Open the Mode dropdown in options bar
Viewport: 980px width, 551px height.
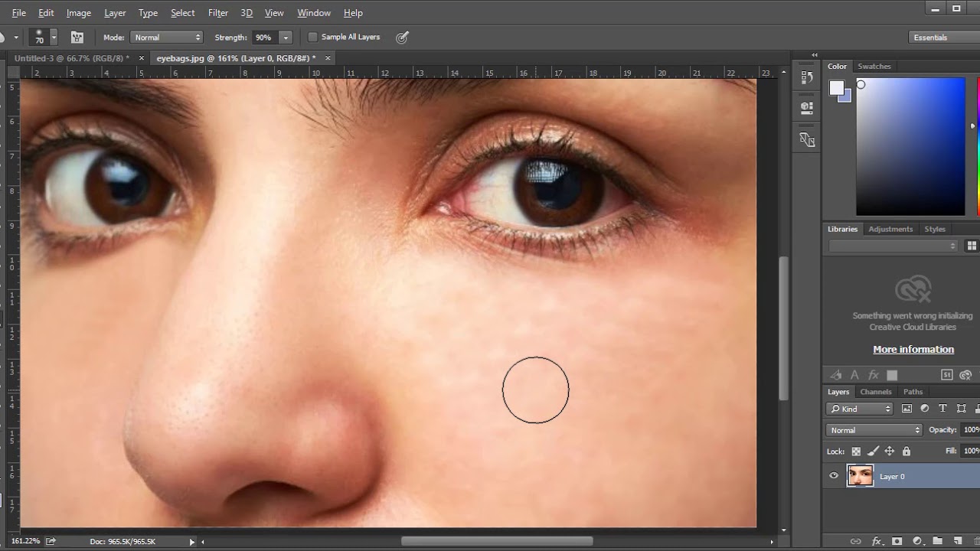point(167,37)
